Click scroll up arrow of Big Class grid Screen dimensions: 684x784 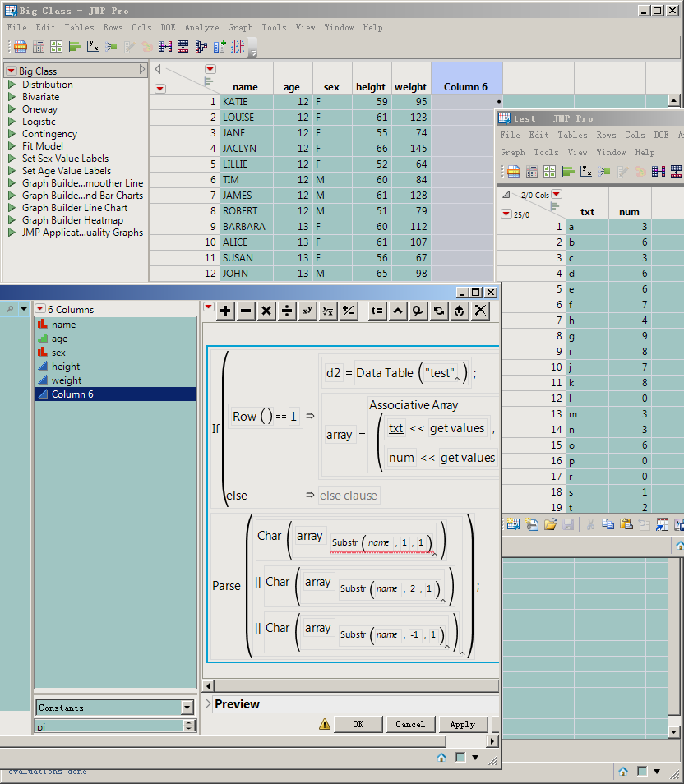[x=674, y=101]
